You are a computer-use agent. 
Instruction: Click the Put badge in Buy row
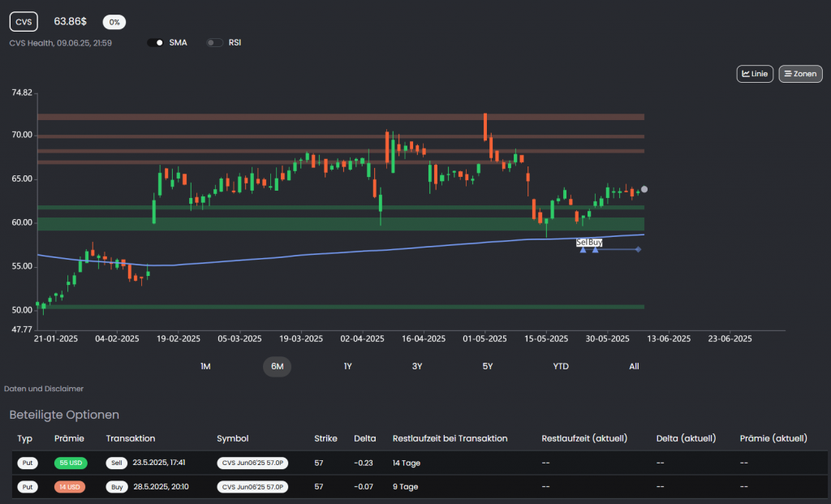coord(28,487)
